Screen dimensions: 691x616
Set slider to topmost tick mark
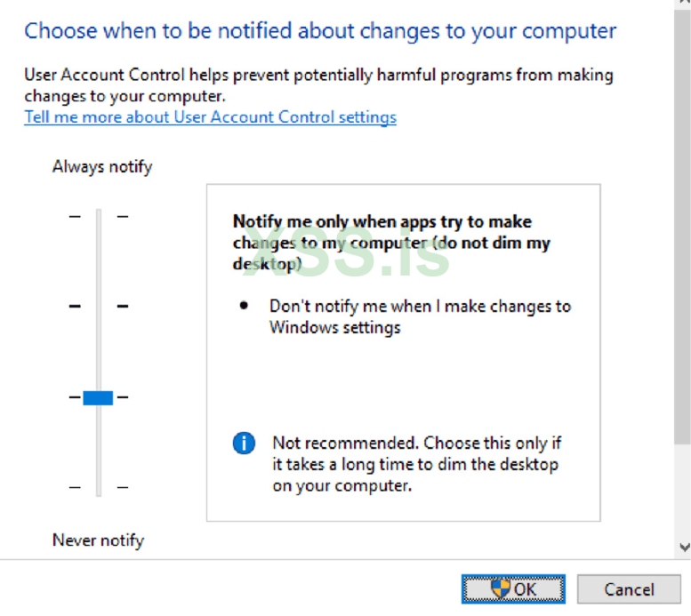point(99,216)
